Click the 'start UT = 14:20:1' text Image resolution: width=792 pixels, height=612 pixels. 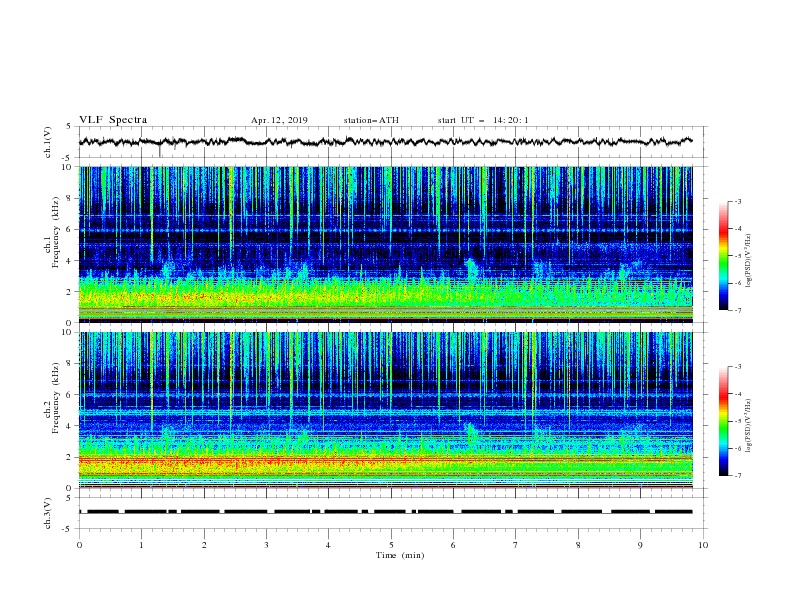tap(483, 120)
